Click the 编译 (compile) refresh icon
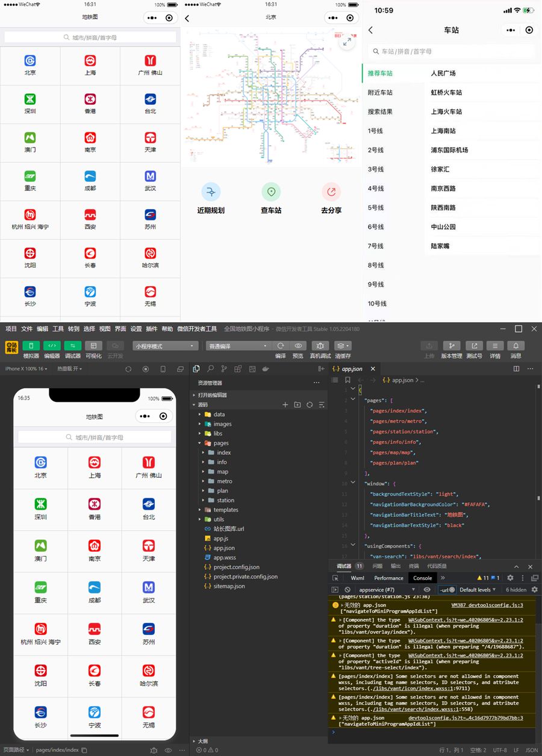542x756 pixels. tap(281, 346)
